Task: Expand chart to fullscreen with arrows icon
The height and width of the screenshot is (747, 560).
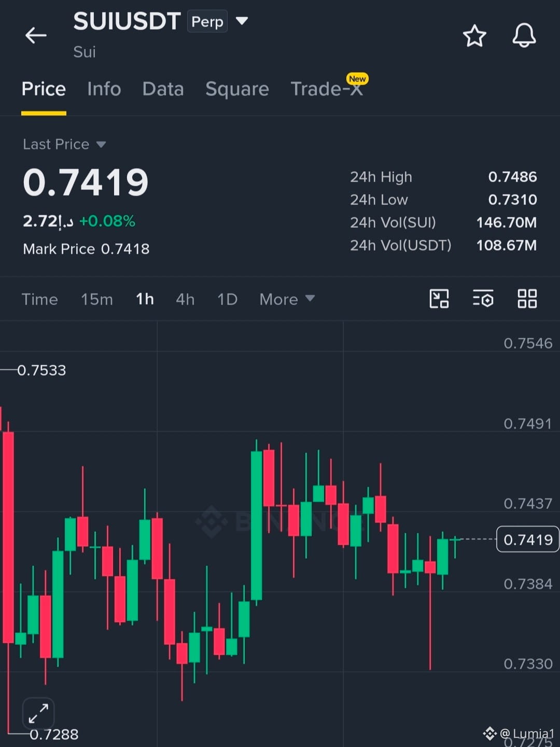Action: tap(38, 713)
